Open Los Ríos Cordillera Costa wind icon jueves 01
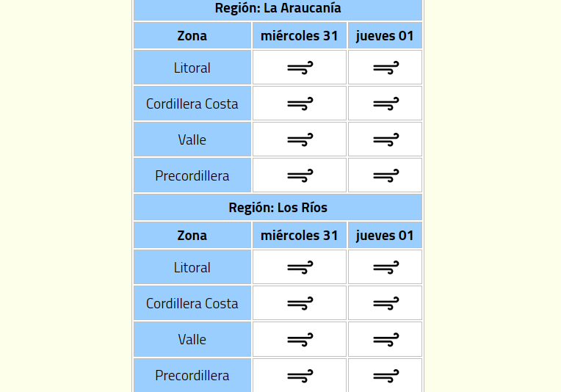This screenshot has height=392, width=561. 386,303
